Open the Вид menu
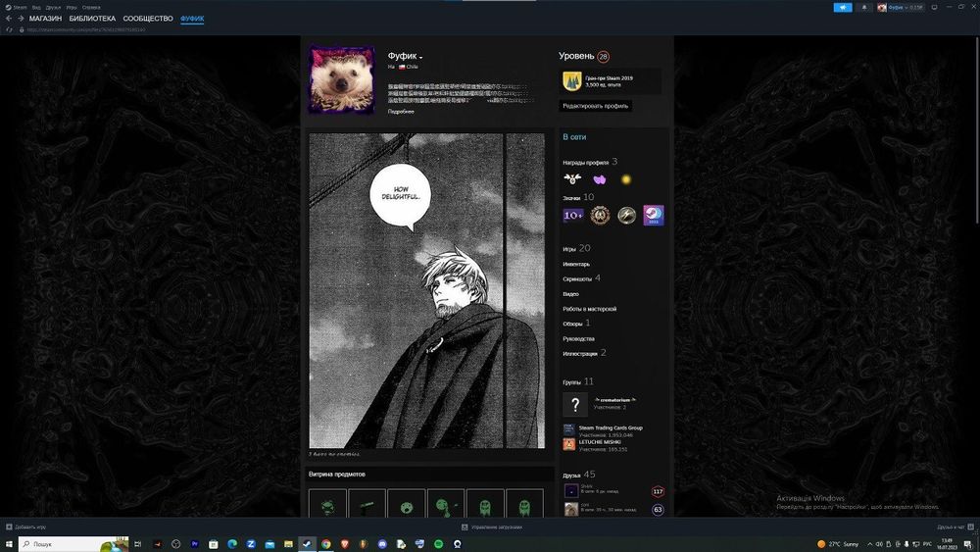The height and width of the screenshot is (552, 980). pyautogui.click(x=36, y=8)
